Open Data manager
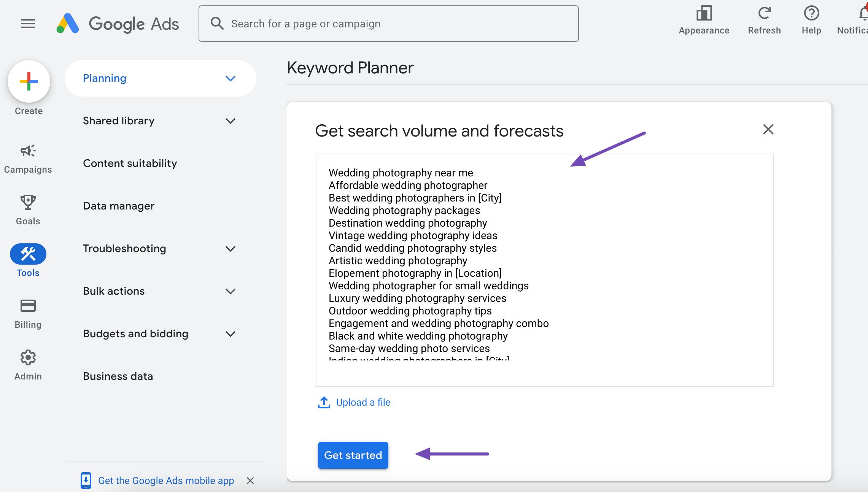The width and height of the screenshot is (868, 492). coord(119,206)
